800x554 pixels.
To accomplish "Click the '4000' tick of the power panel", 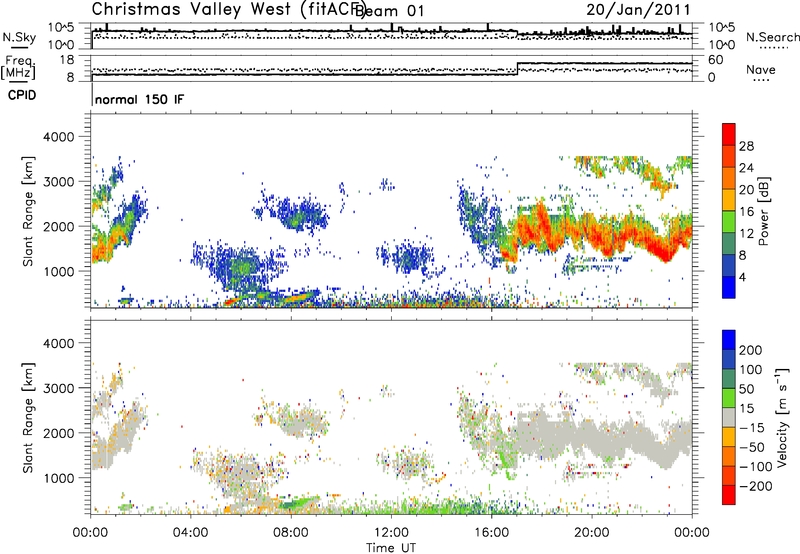I will pyautogui.click(x=58, y=137).
